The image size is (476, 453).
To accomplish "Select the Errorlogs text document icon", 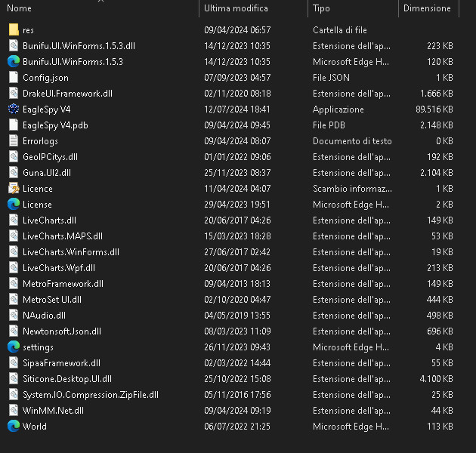I will pos(14,141).
